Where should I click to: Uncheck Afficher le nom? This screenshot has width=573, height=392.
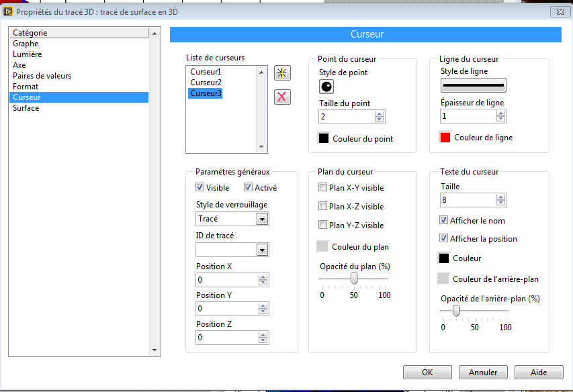click(443, 220)
